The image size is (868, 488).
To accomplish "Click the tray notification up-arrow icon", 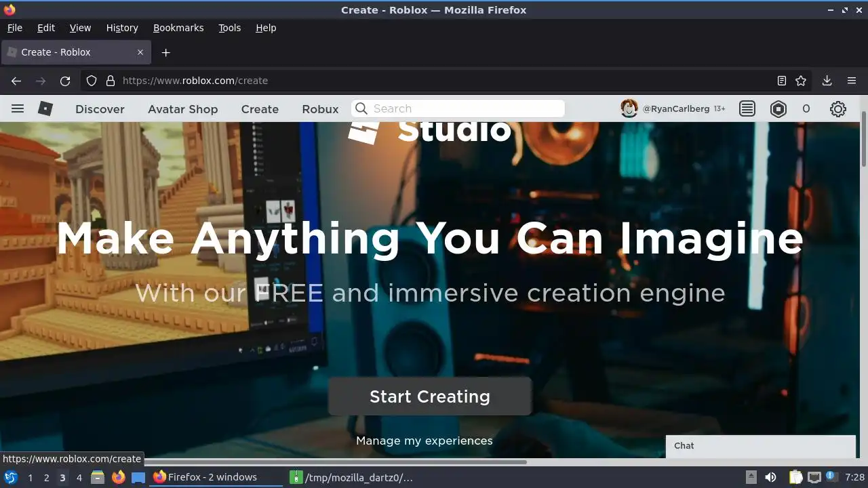I will tap(751, 477).
